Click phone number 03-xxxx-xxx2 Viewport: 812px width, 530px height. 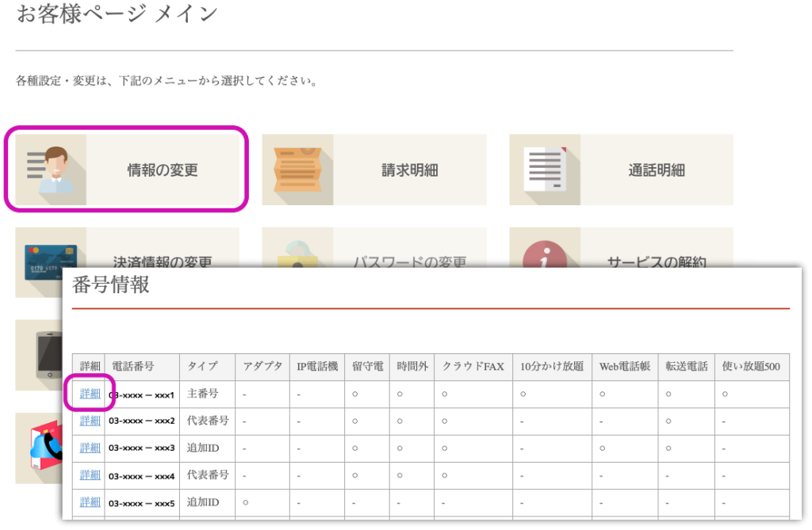141,421
